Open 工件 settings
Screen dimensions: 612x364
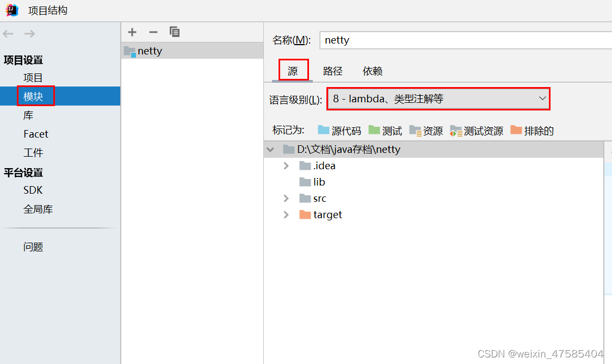coord(33,153)
